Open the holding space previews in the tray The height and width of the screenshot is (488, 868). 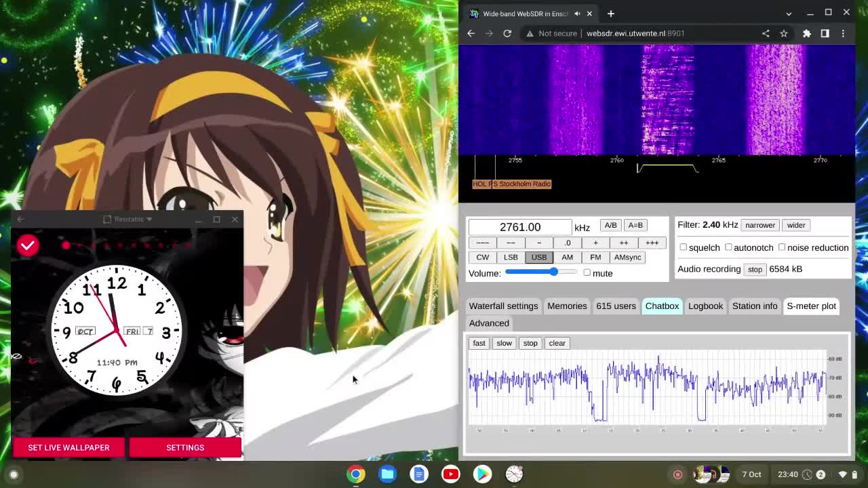(710, 474)
